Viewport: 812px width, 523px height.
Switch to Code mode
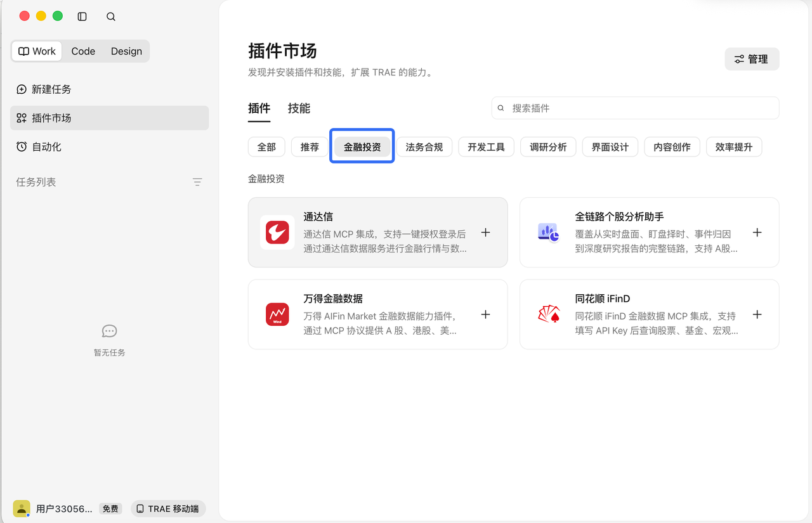point(83,51)
